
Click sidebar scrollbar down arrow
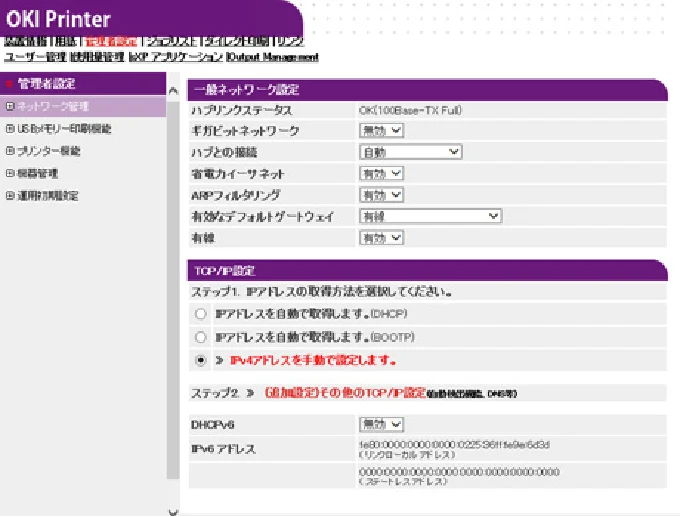[x=173, y=512]
